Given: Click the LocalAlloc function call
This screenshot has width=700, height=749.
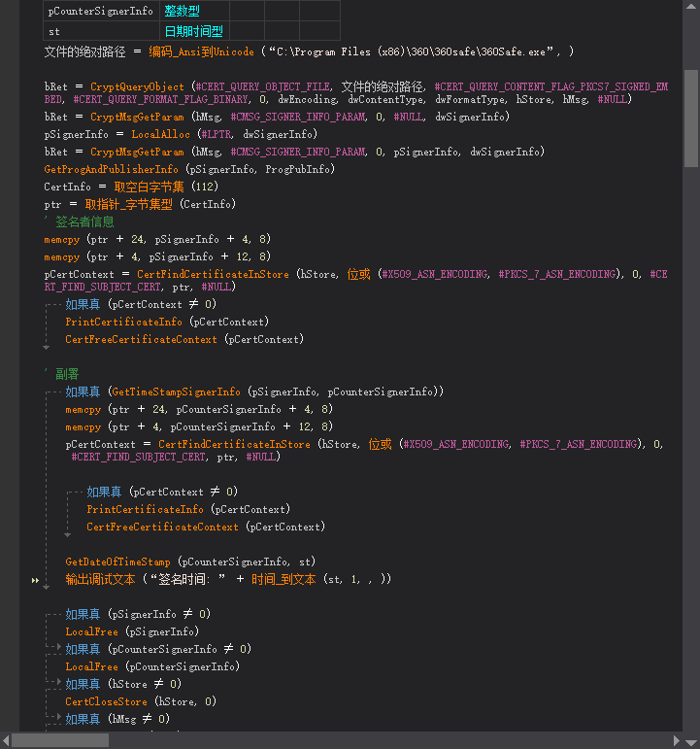Looking at the screenshot, I should coord(160,134).
